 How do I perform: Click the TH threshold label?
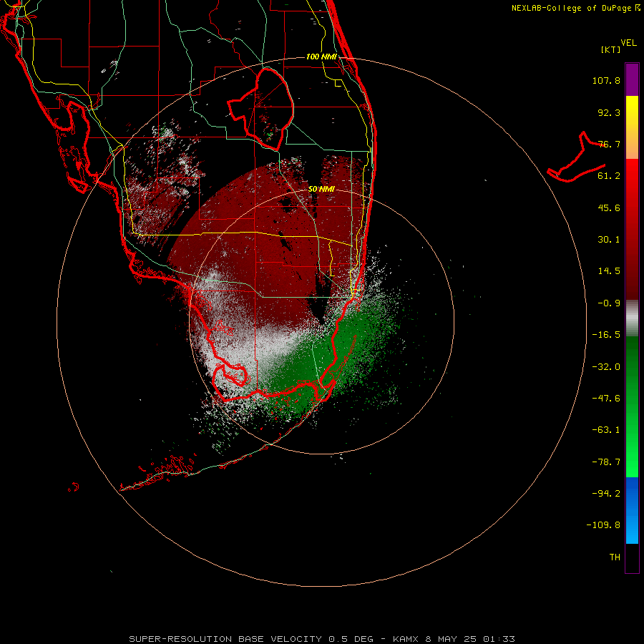pos(615,557)
